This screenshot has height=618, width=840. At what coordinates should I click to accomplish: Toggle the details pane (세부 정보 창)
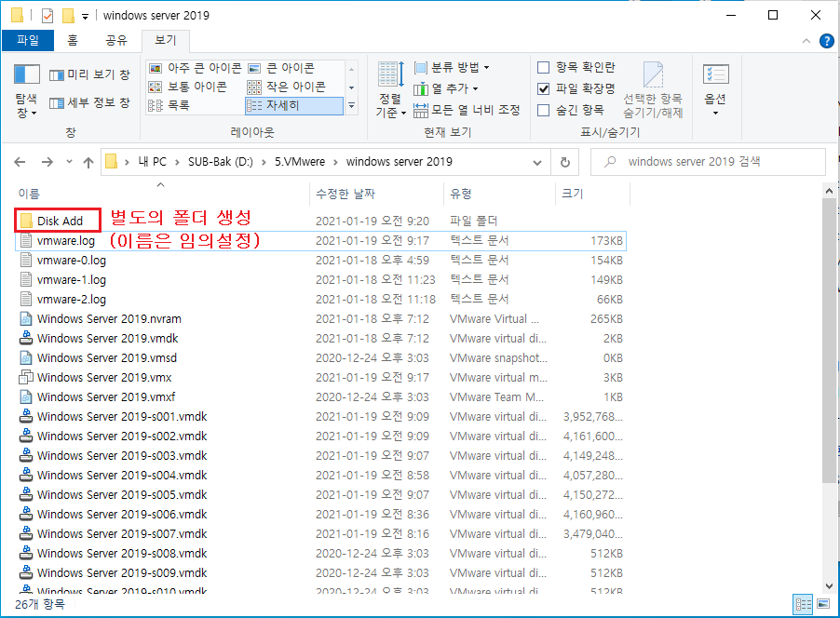[x=89, y=102]
